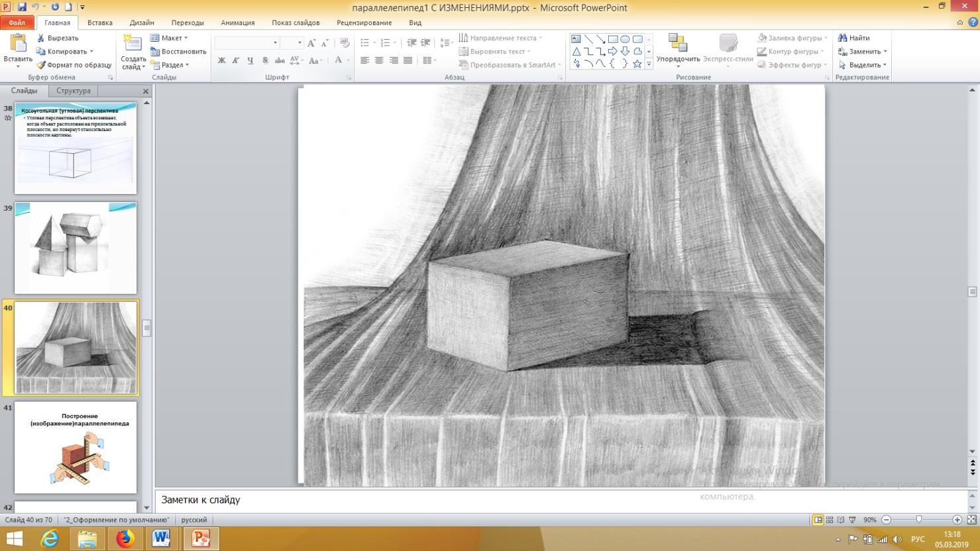
Task: Switch to the Структура outline tab
Action: pyautogui.click(x=74, y=91)
